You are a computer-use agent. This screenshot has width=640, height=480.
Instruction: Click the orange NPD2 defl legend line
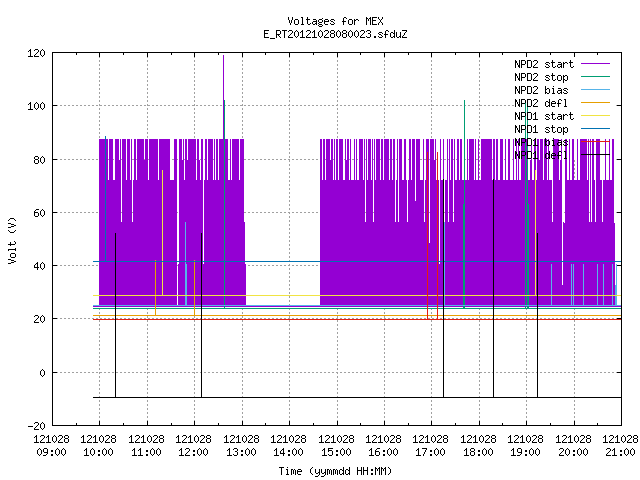pyautogui.click(x=595, y=102)
